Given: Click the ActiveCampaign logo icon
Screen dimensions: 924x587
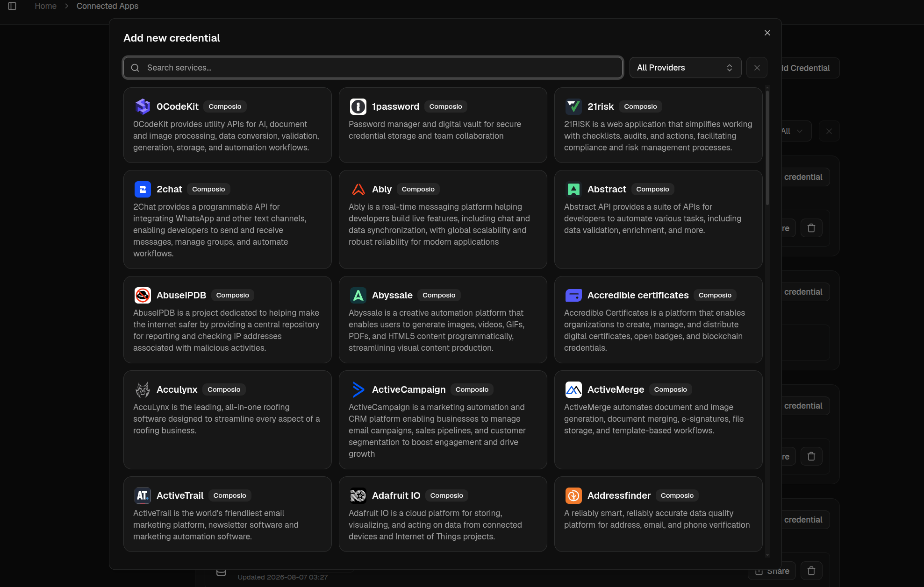Looking at the screenshot, I should tap(358, 389).
